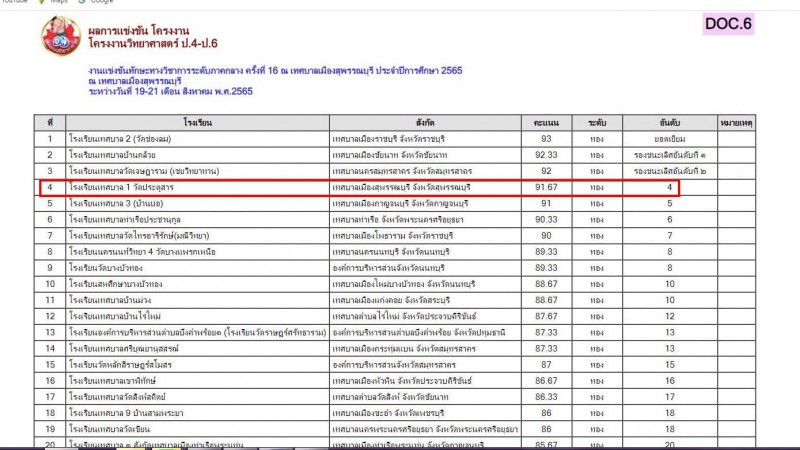Click school โรงเรียนเทศบาล 2 (วัดช่องลม)

click(x=120, y=139)
